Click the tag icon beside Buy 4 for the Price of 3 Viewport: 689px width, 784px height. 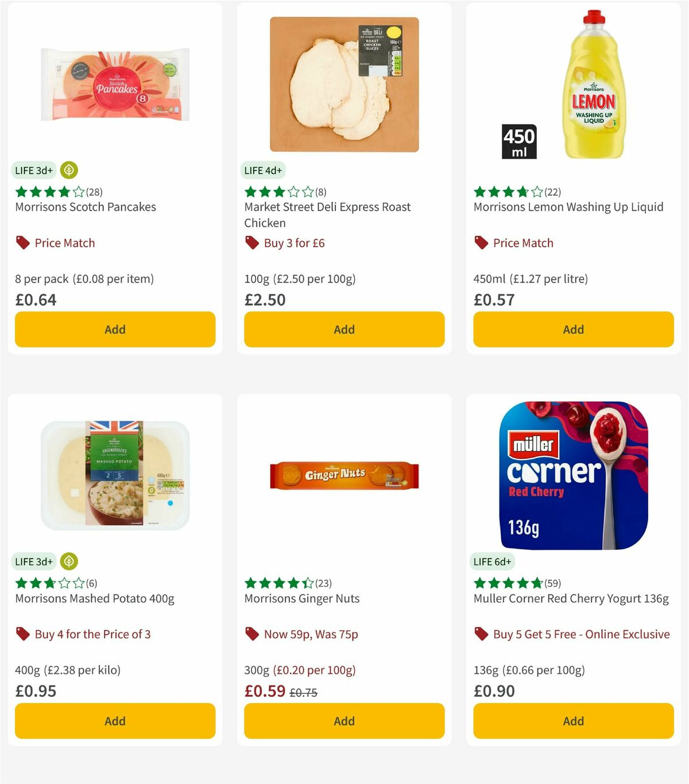click(x=23, y=634)
